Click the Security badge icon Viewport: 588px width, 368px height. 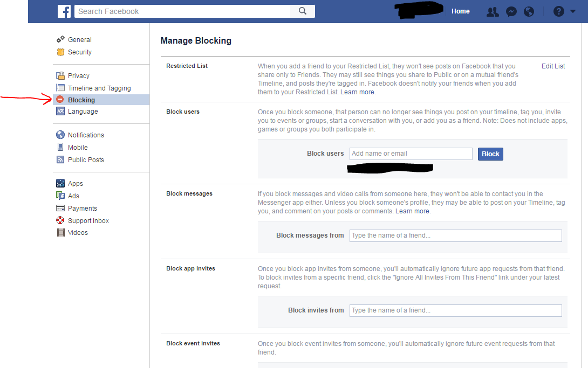pos(60,52)
